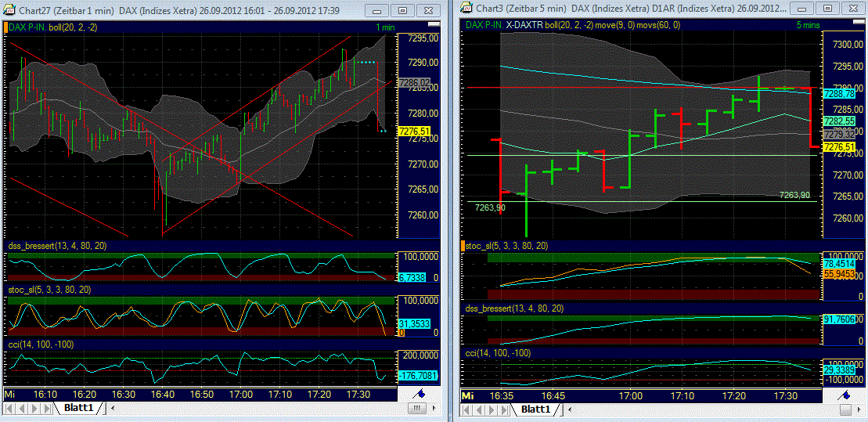Click the orange 55,9453 value in Chart3
The width and height of the screenshot is (868, 422).
pyautogui.click(x=841, y=274)
